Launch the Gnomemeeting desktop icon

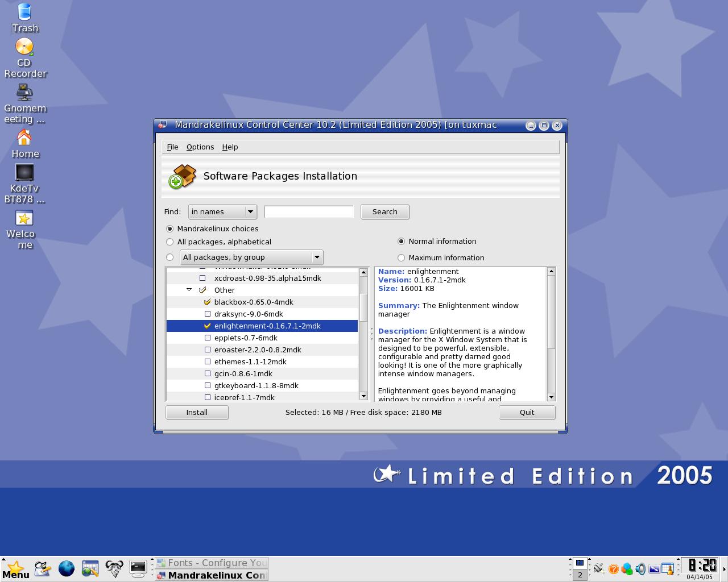[24, 104]
